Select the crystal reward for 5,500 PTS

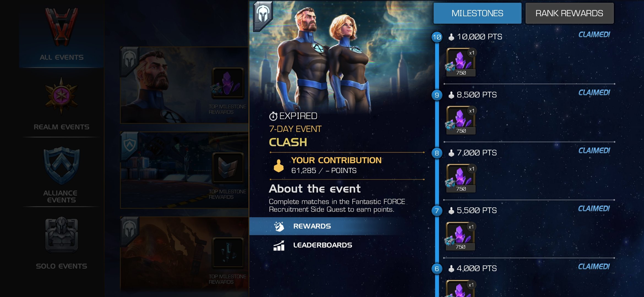[460, 236]
